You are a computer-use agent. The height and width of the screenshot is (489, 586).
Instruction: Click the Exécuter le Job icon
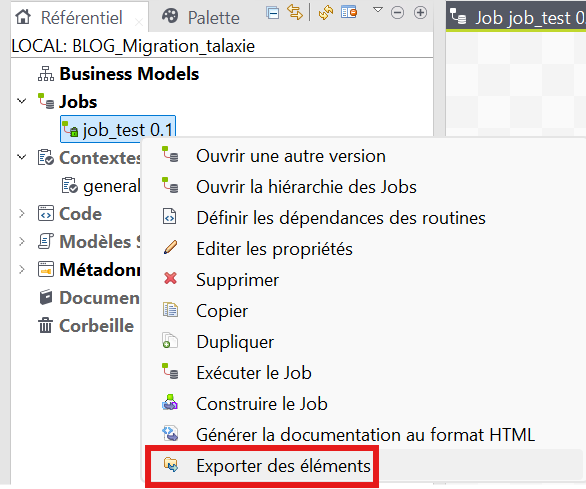pyautogui.click(x=170, y=371)
